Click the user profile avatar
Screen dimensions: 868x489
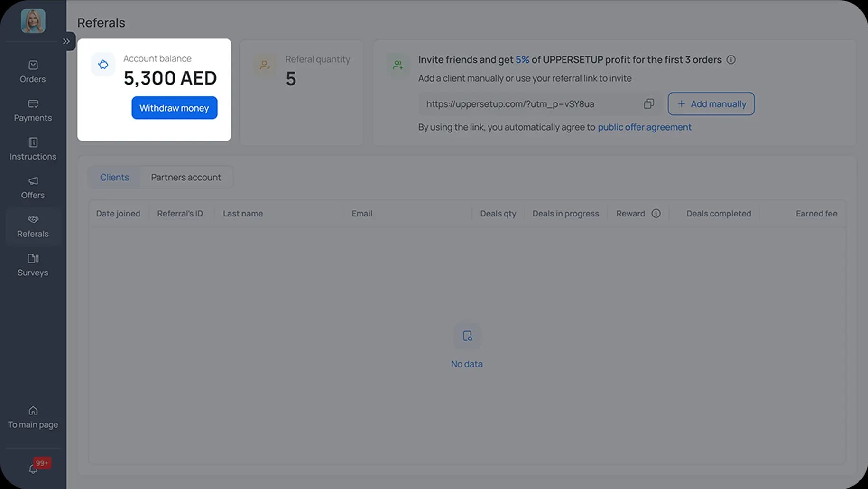pyautogui.click(x=33, y=21)
